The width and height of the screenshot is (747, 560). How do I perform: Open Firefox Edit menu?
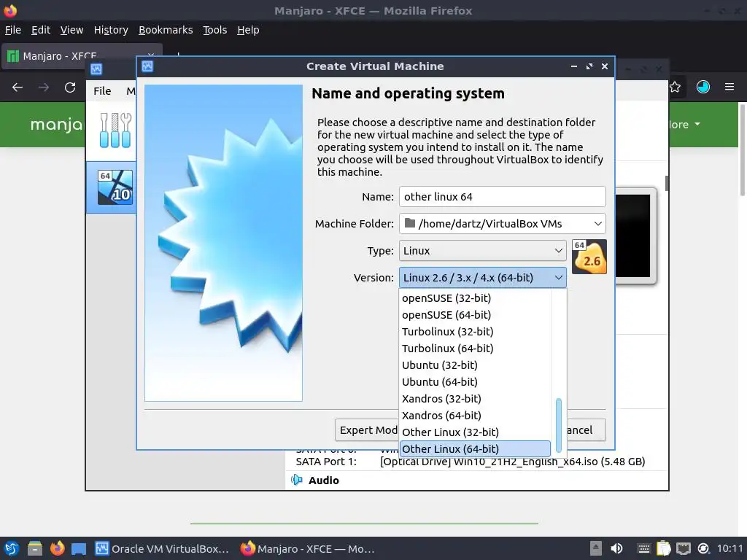tap(41, 30)
